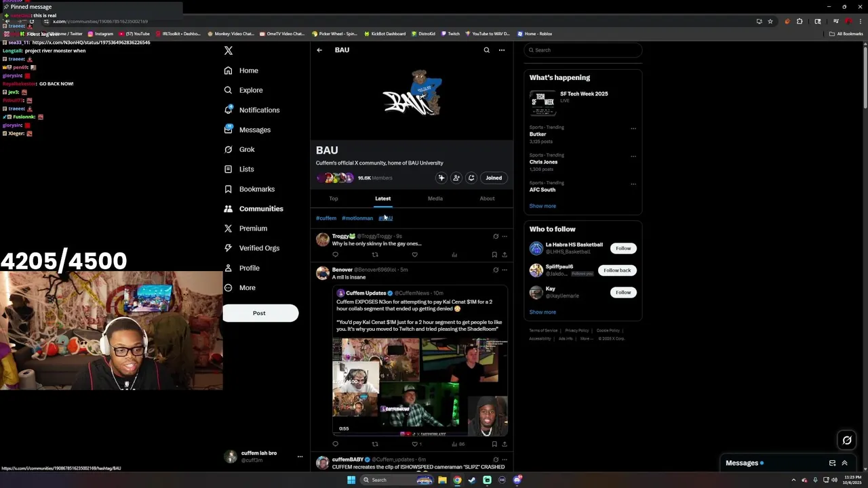This screenshot has height=488, width=868.
Task: Go back using the arrow beside BAU
Action: pyautogui.click(x=319, y=50)
